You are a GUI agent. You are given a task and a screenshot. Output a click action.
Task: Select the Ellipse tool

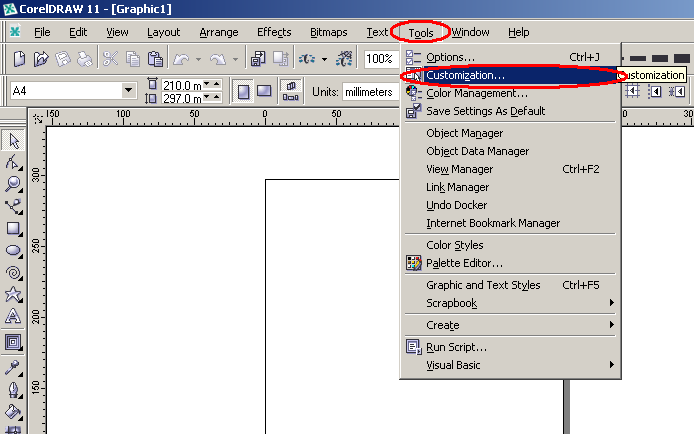point(13,251)
